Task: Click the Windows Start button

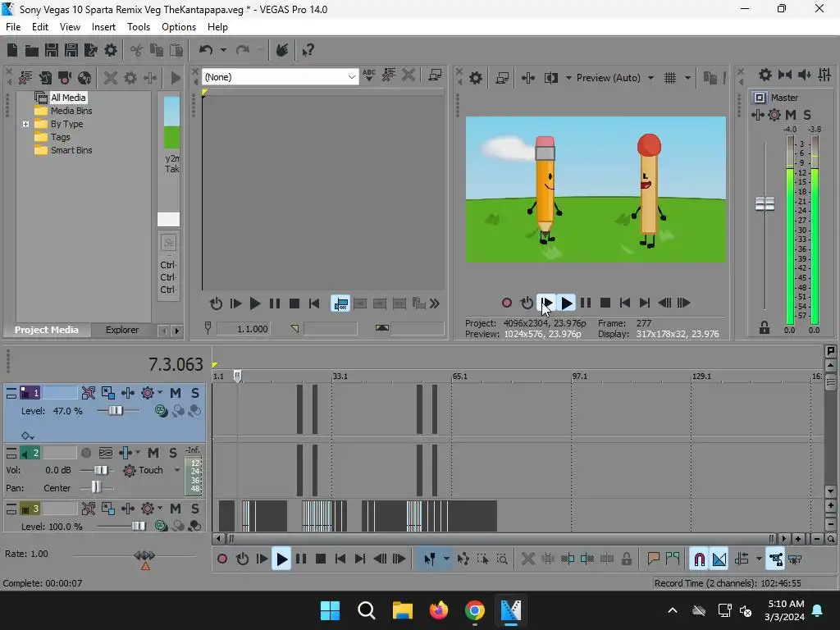Action: 330,610
